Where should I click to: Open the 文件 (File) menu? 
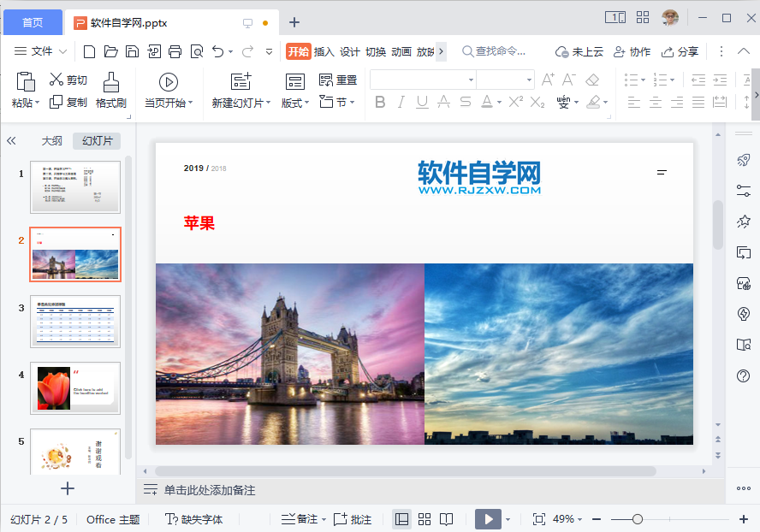point(40,51)
